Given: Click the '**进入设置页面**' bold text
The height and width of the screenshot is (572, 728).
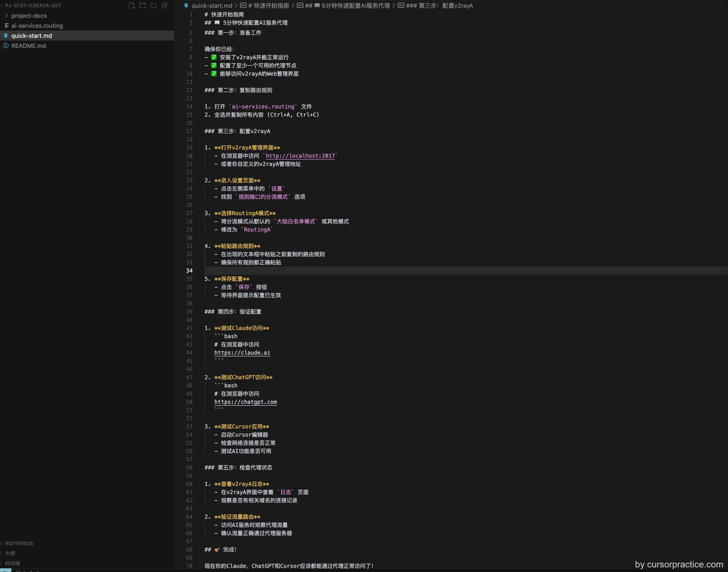Looking at the screenshot, I should point(237,180).
